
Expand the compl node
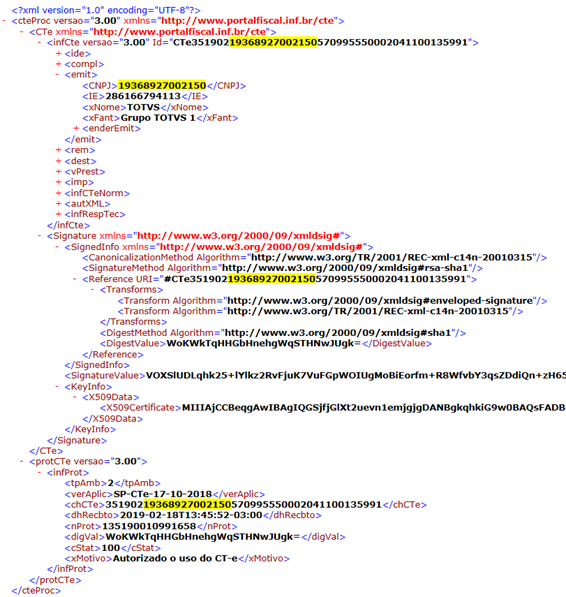tap(58, 64)
